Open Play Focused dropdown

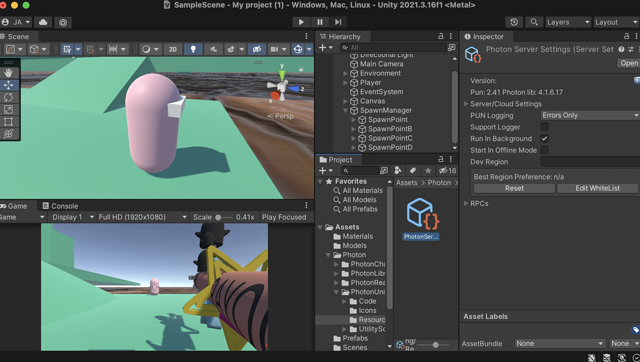(x=284, y=217)
